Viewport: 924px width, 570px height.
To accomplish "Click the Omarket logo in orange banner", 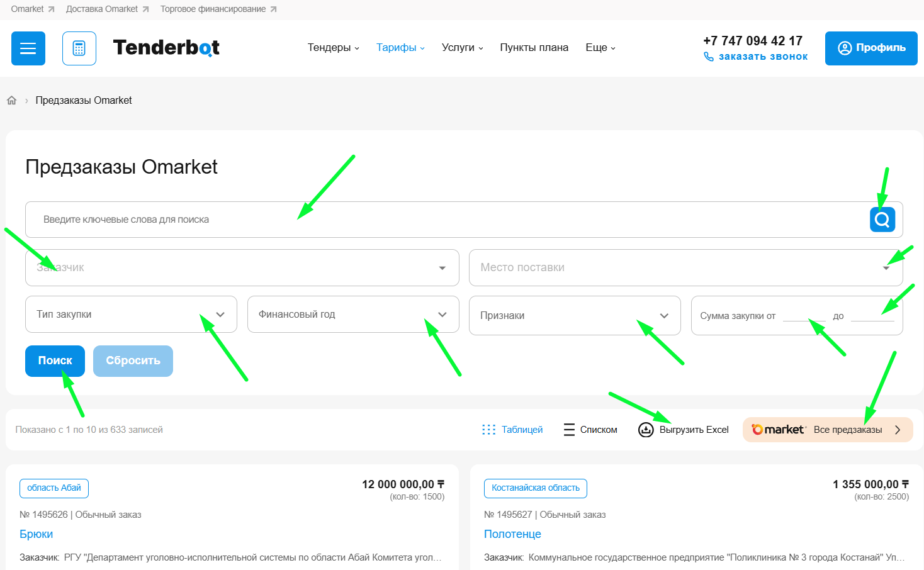I will click(779, 430).
